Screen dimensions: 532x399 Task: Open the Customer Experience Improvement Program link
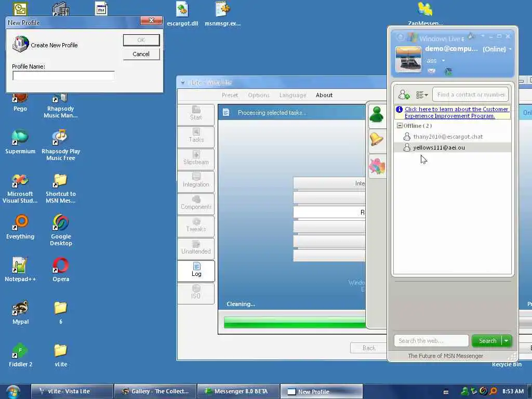click(x=456, y=112)
